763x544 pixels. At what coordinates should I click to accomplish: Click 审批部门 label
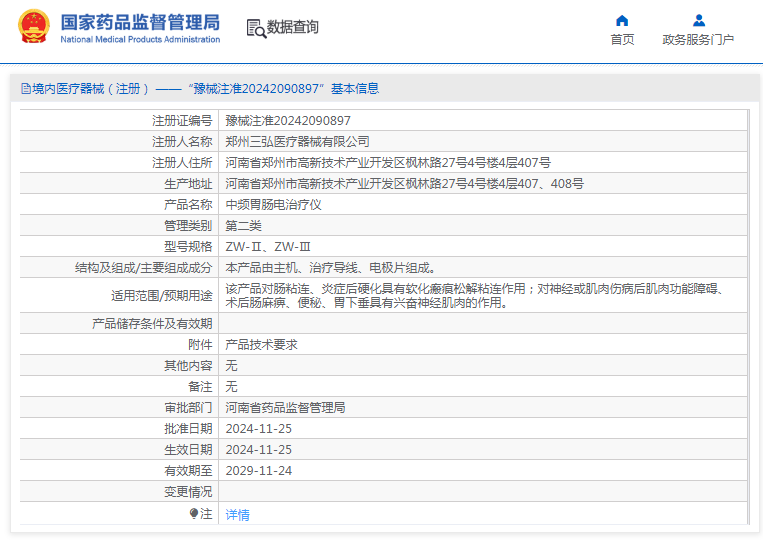(x=188, y=408)
